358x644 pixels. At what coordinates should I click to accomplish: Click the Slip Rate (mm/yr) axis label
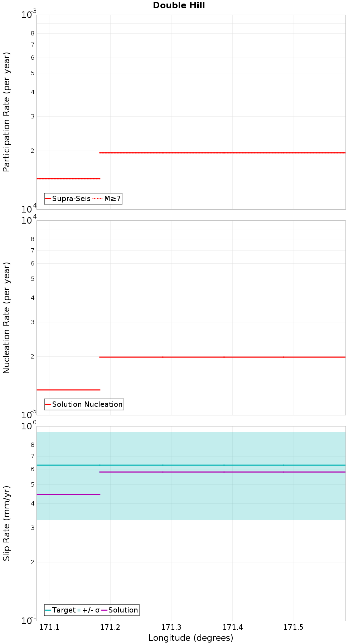6,523
